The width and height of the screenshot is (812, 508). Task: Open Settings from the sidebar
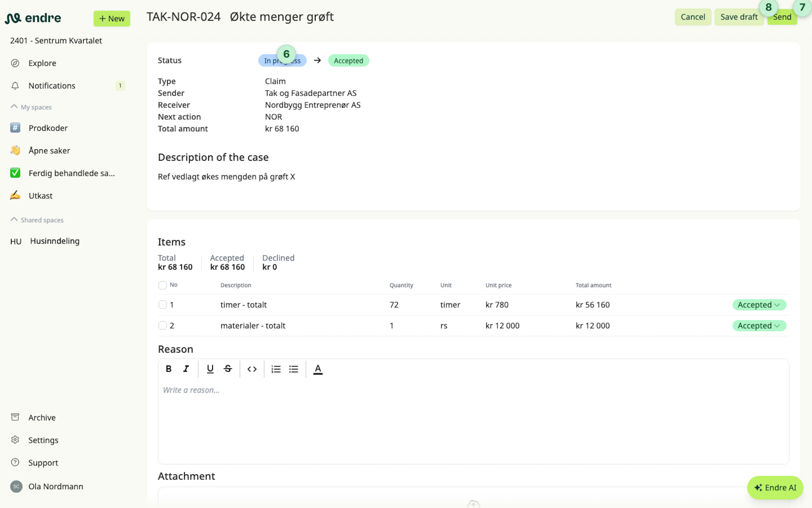(x=43, y=440)
